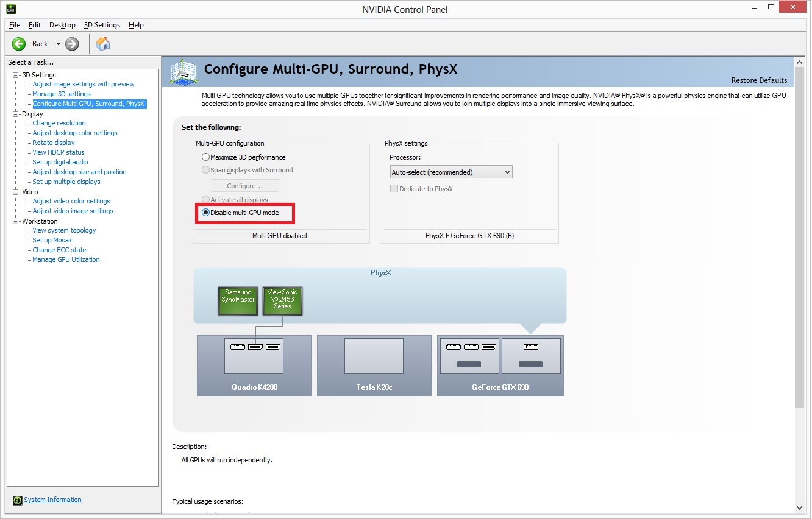Viewport: 812px width, 519px height.
Task: Click the Back button label
Action: tap(40, 44)
